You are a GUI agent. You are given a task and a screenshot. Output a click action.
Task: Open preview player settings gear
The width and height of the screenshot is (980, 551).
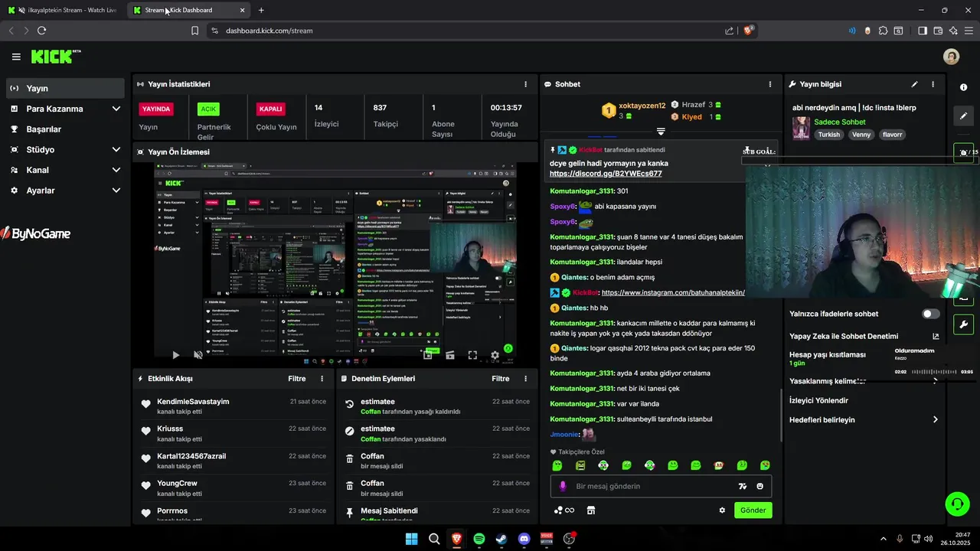tap(495, 355)
